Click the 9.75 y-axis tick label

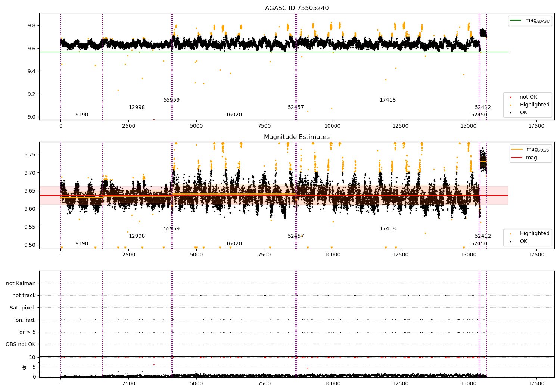tap(30, 155)
